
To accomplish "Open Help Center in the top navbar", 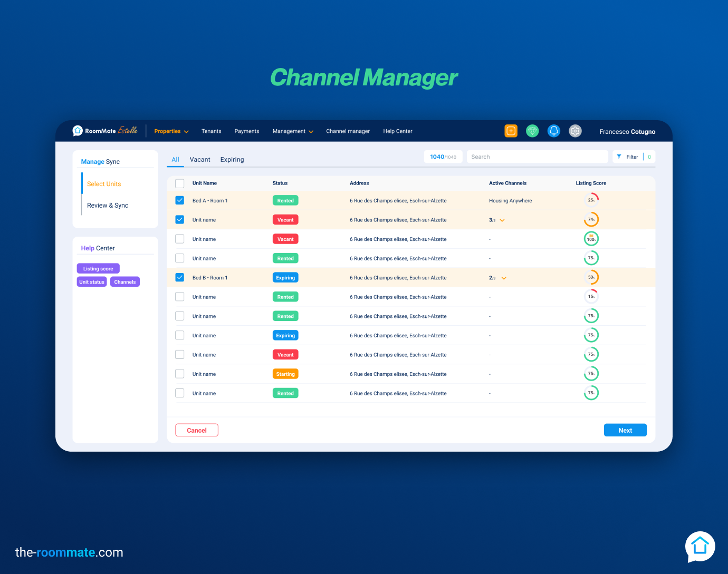I will click(x=398, y=131).
